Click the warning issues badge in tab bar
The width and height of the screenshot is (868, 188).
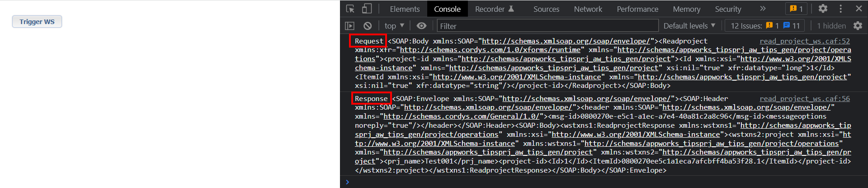(796, 9)
